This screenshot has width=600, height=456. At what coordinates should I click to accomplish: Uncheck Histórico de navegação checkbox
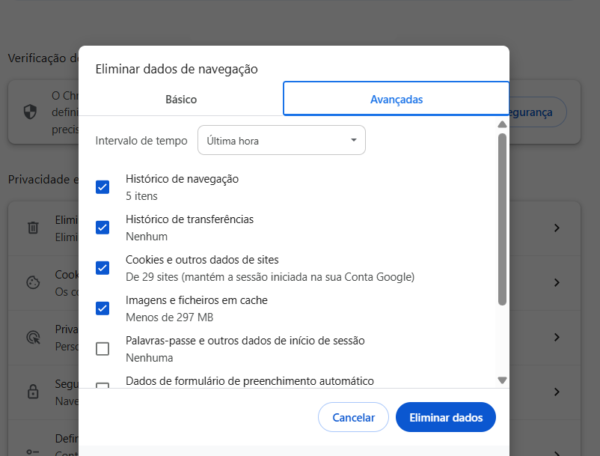[x=103, y=187]
